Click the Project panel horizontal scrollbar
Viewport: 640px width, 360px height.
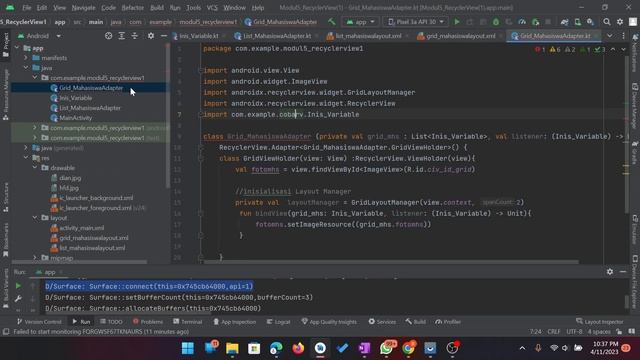[x=79, y=262]
